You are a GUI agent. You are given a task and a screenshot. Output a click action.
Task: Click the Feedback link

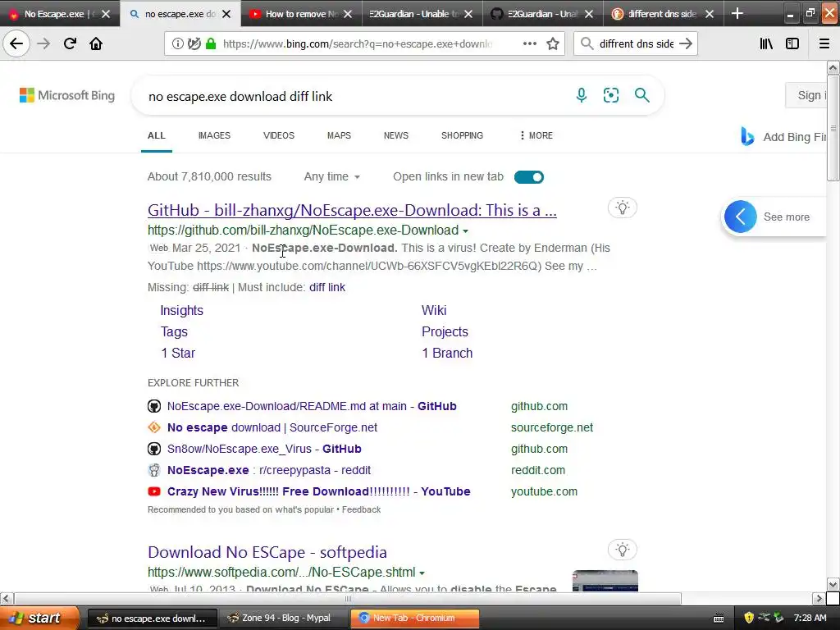361,509
